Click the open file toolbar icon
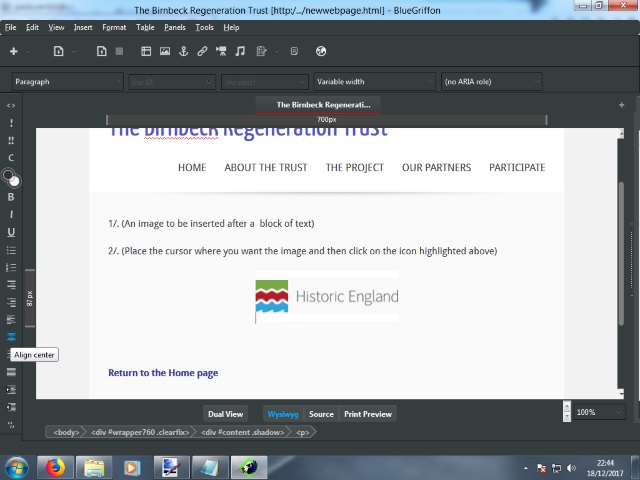The height and width of the screenshot is (480, 640). 58,51
